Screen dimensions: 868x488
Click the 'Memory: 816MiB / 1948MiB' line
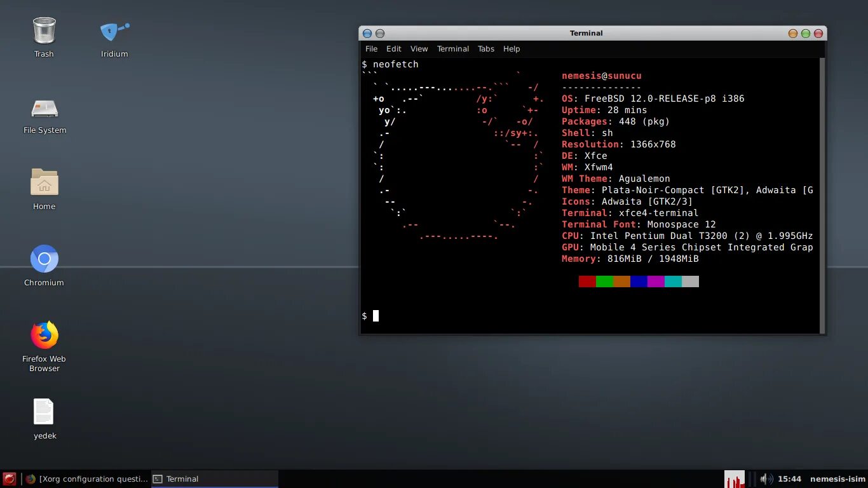point(630,259)
